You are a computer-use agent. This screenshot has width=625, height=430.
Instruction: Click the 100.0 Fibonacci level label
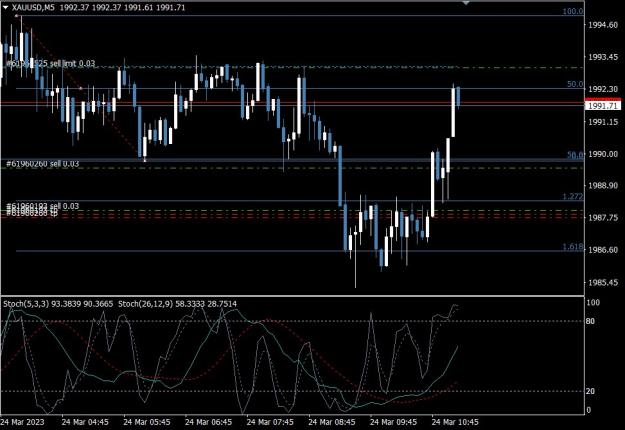pos(573,11)
